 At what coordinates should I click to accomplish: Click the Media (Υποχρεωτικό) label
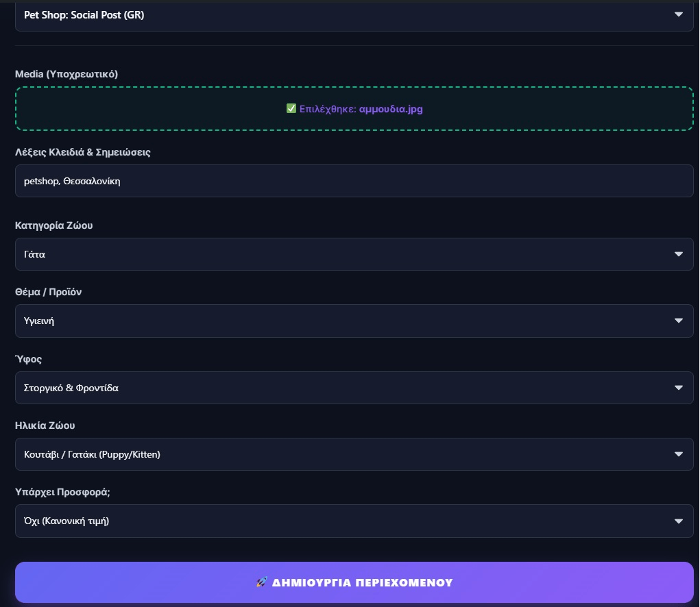click(x=67, y=74)
